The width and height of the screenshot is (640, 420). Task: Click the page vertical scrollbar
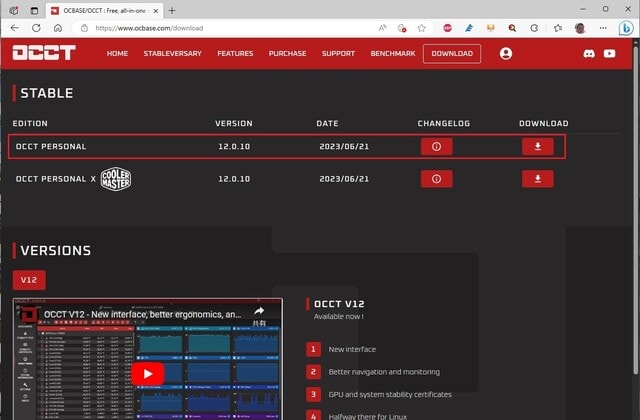pyautogui.click(x=635, y=210)
